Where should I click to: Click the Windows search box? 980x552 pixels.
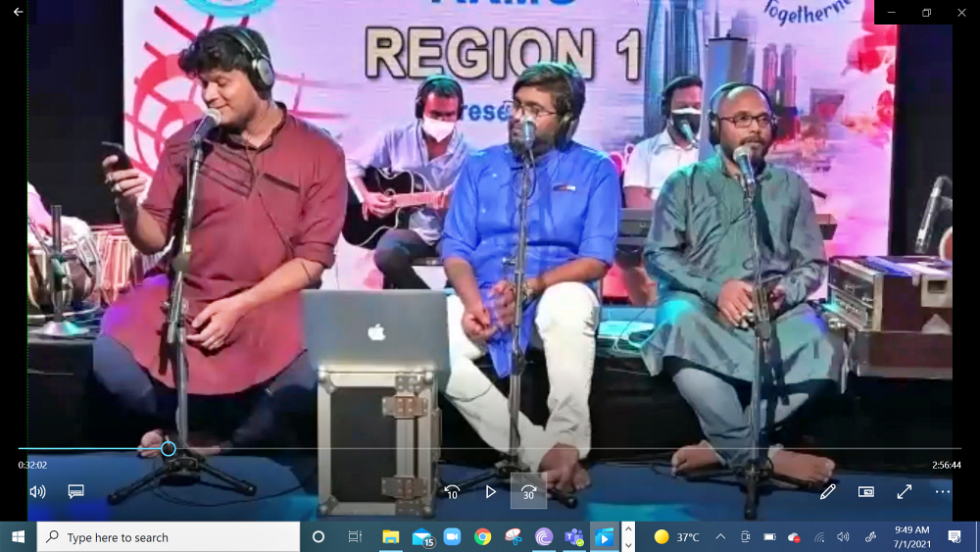tap(169, 537)
